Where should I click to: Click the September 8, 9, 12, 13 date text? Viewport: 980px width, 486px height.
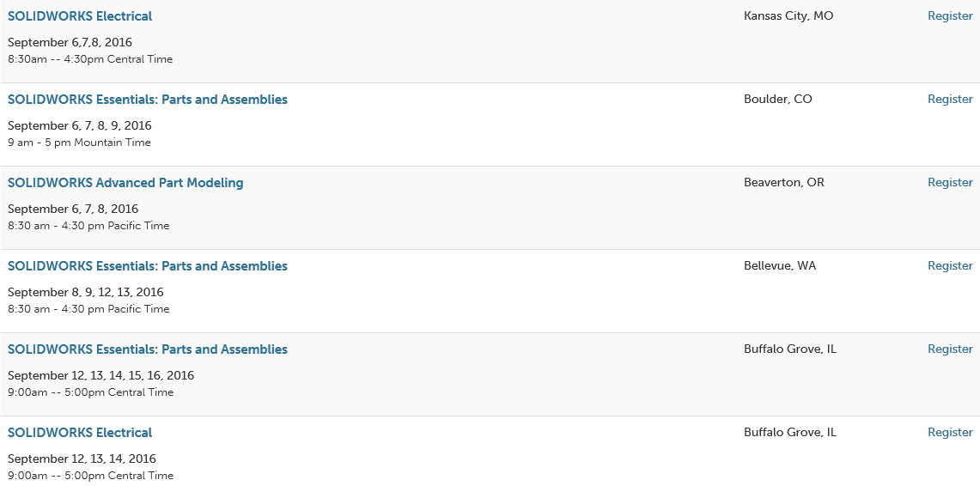86,293
